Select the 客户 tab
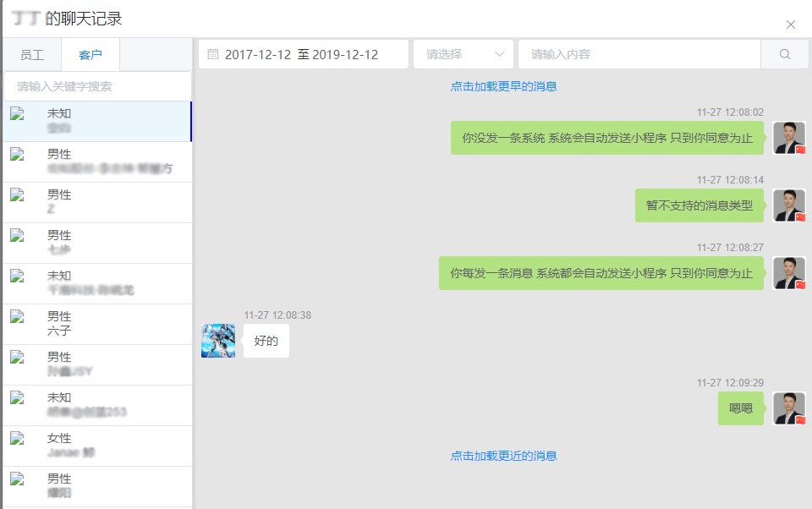 click(x=91, y=55)
